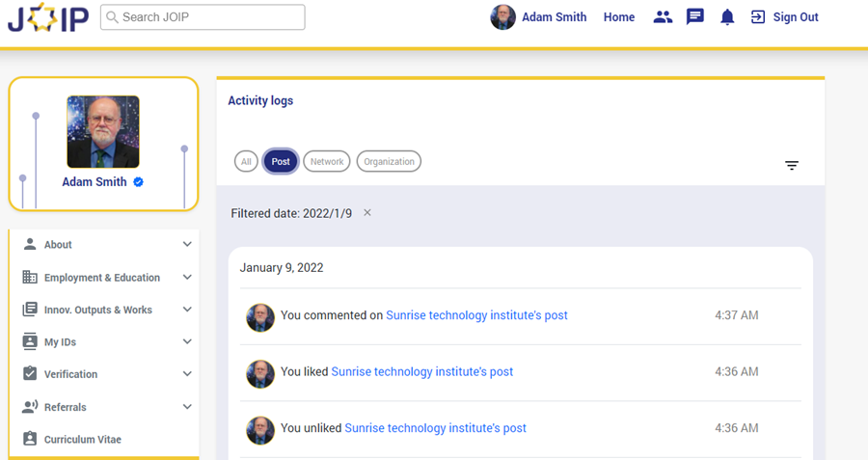Click the verified badge next to Adam Smith
Image resolution: width=868 pixels, height=460 pixels.
(139, 182)
